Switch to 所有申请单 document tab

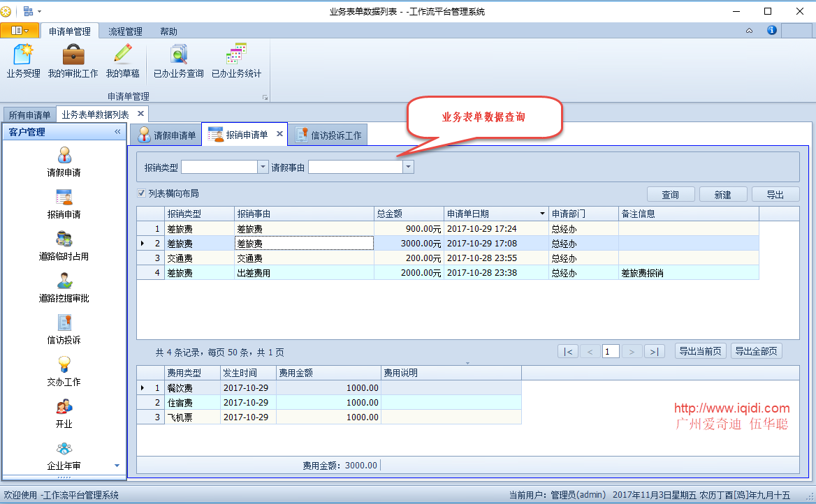click(29, 115)
